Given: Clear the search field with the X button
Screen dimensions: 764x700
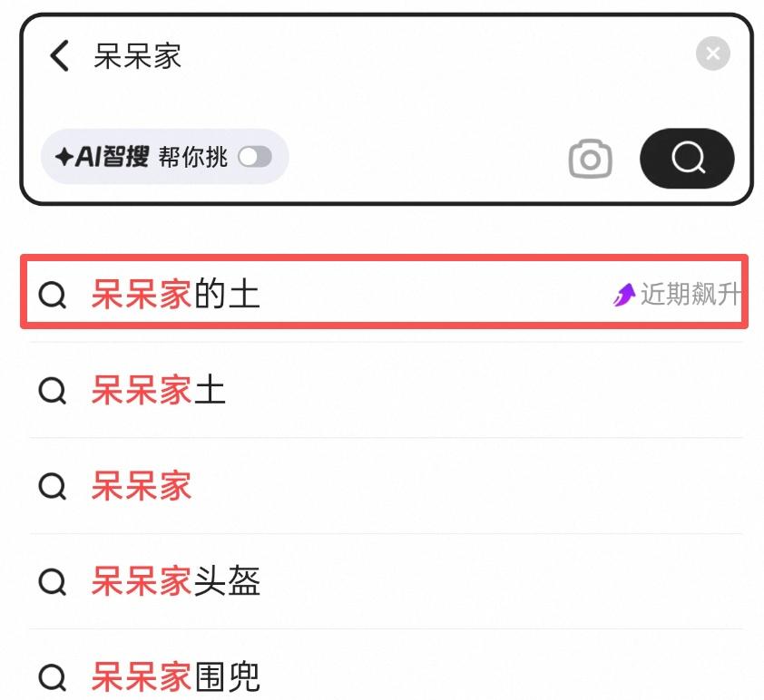Looking at the screenshot, I should click(712, 53).
